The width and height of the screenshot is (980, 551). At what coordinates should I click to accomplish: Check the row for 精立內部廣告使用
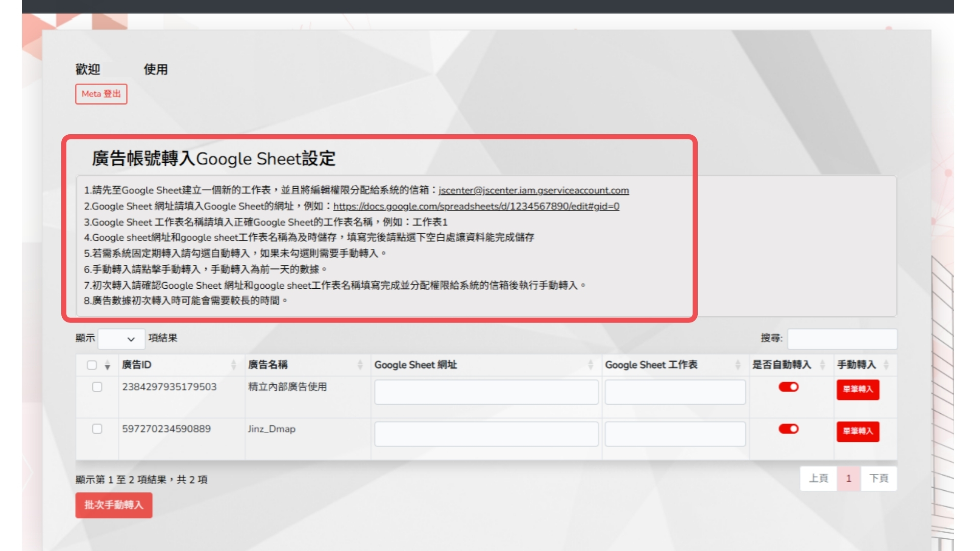(97, 387)
